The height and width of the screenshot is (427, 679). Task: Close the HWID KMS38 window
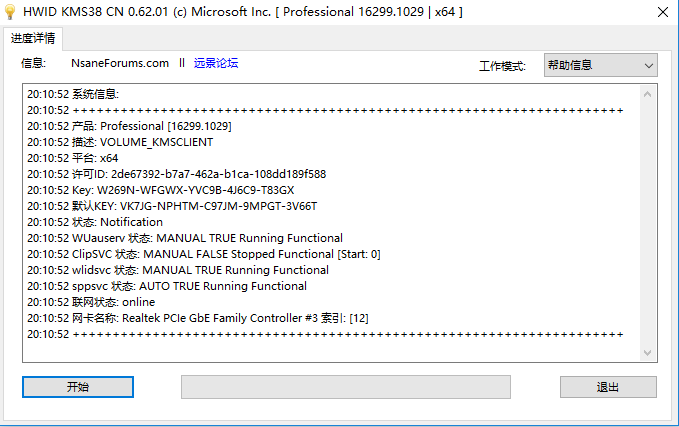661,13
